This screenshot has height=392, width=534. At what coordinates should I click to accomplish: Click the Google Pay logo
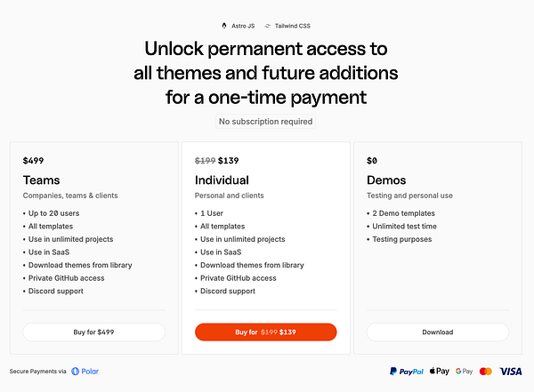click(x=464, y=371)
